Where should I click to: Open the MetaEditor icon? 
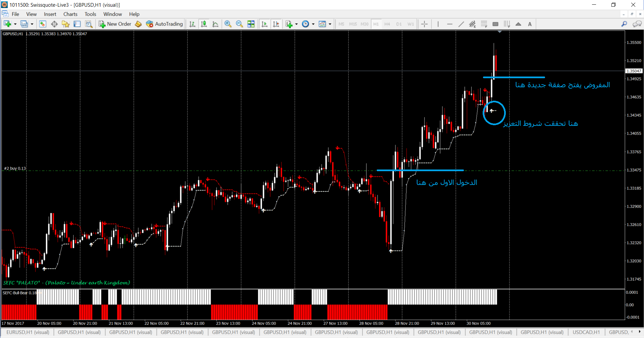[x=138, y=24]
